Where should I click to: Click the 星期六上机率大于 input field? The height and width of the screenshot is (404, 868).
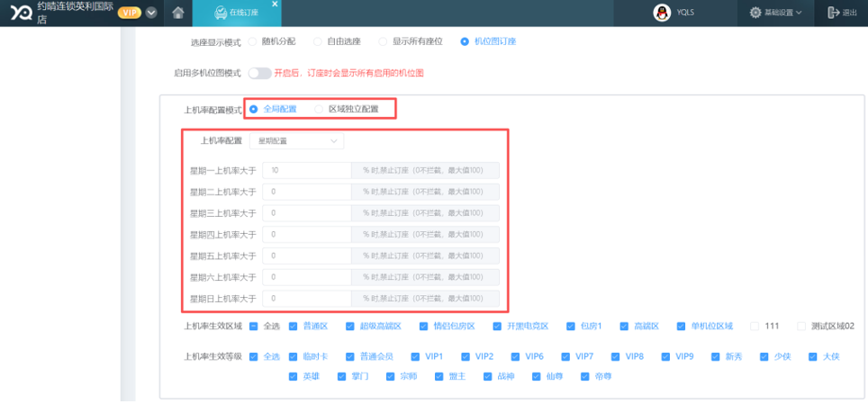[x=307, y=277]
